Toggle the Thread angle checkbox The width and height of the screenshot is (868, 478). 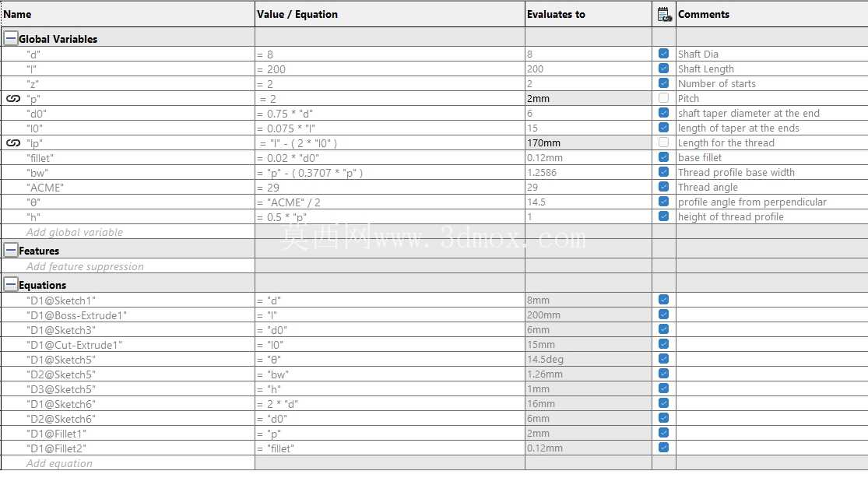(664, 187)
